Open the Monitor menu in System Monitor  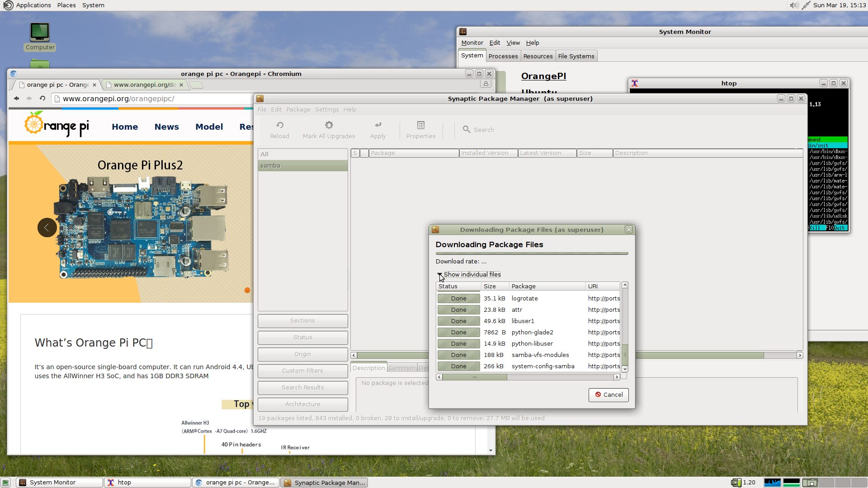pos(472,43)
